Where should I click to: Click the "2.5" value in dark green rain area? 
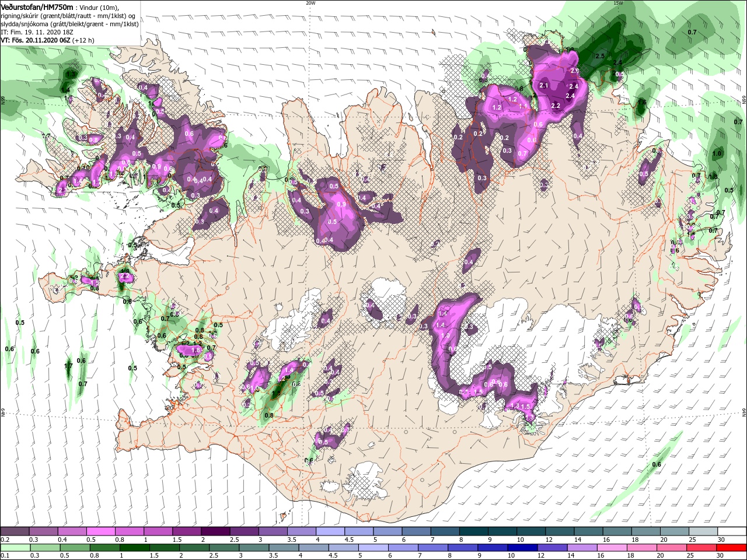(600, 56)
